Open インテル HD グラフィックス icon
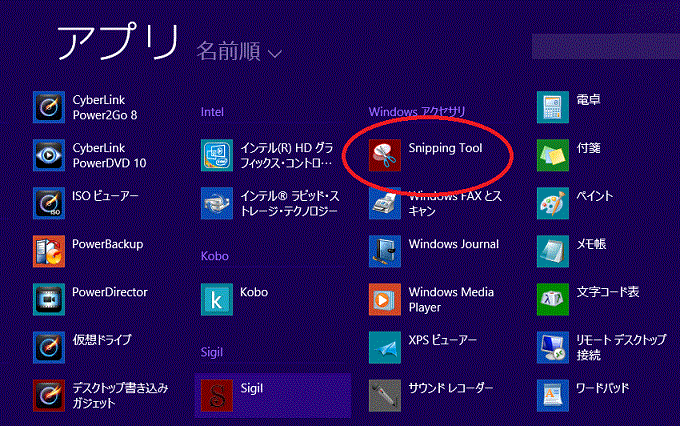Viewport: 680px width, 426px height. 217,155
